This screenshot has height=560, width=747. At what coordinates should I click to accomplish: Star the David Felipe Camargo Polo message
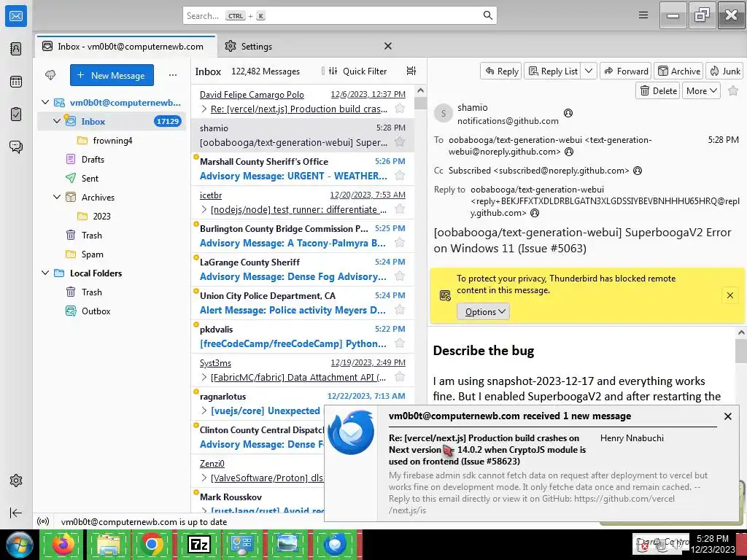[400, 109]
